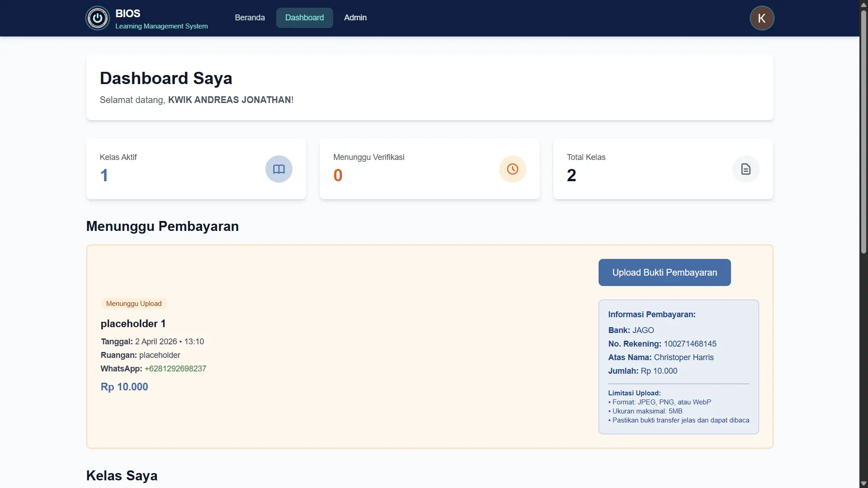Open the Admin menu item
This screenshot has height=488, width=868.
(355, 18)
